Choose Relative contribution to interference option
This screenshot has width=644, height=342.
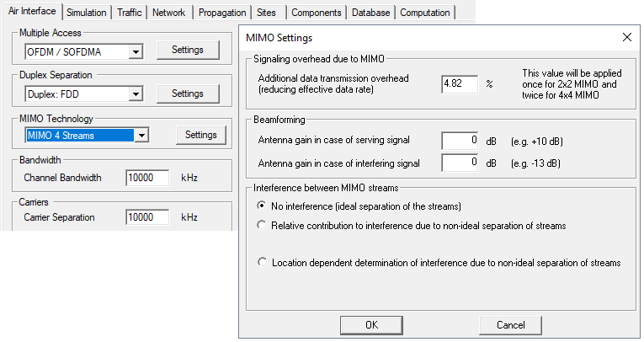[262, 225]
